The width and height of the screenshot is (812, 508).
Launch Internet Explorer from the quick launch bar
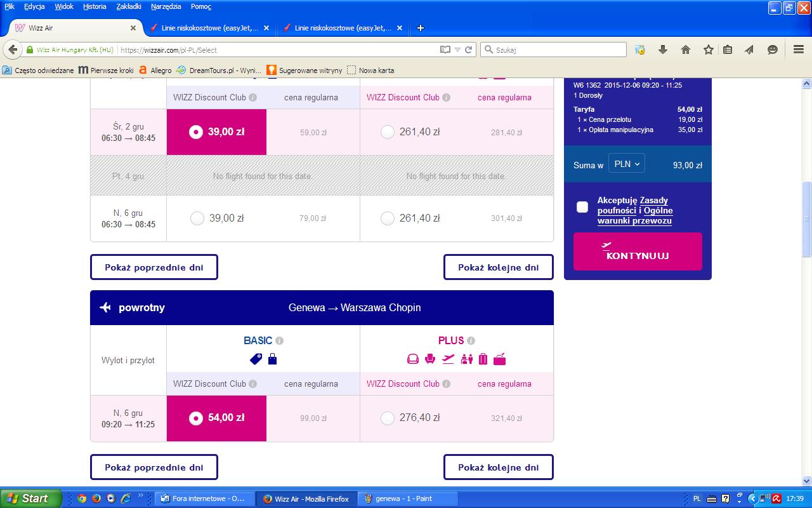(x=126, y=498)
